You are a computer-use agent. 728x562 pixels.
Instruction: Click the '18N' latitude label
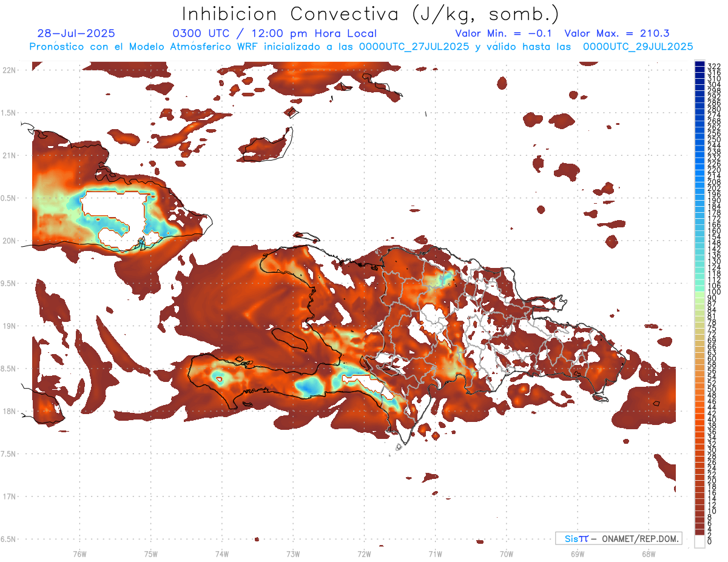pos(9,412)
